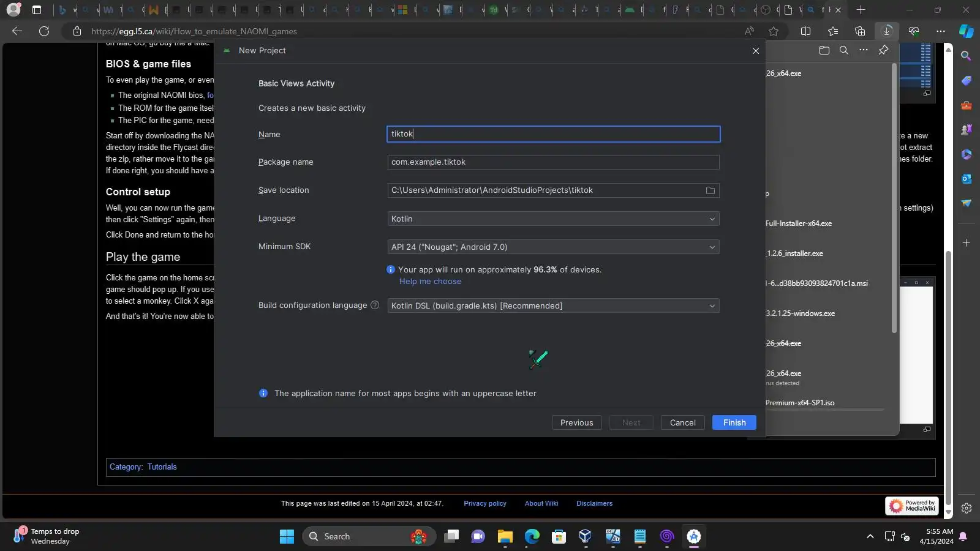
Task: Open Windows notification bell
Action: 963,536
